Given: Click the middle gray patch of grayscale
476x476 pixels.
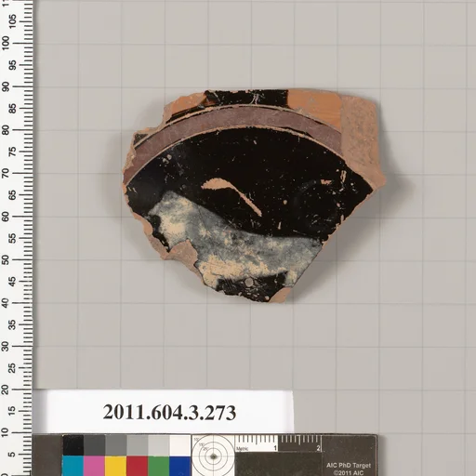Looking at the screenshot, I should [115, 445].
